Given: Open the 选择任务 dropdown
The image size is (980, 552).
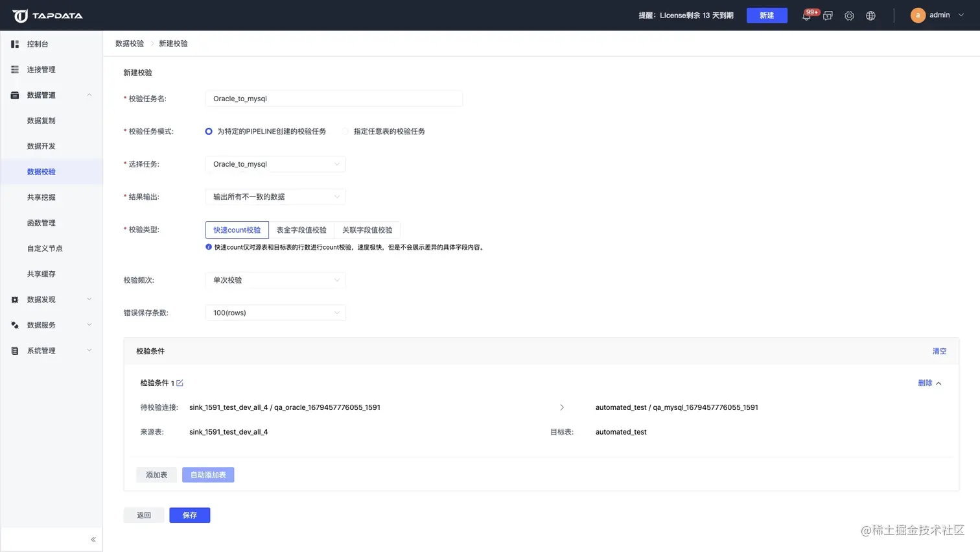Looking at the screenshot, I should (275, 164).
